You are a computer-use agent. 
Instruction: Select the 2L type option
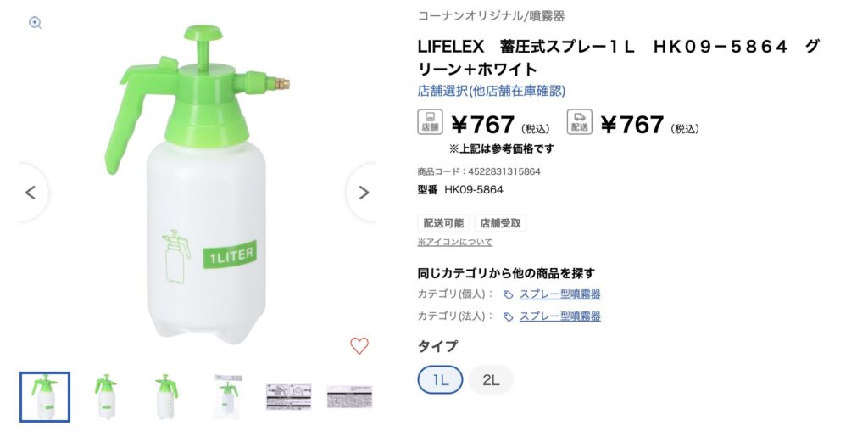491,379
